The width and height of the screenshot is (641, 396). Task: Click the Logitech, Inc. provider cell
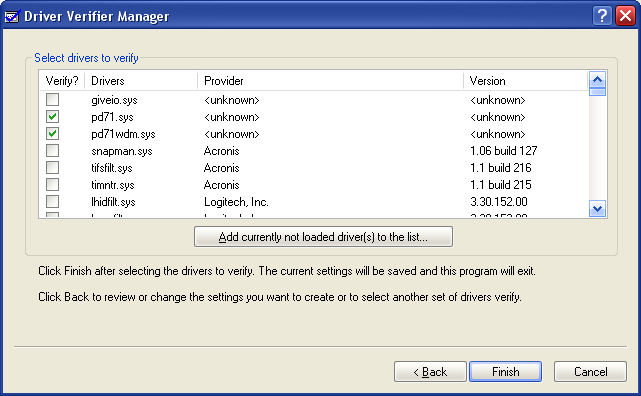tap(236, 202)
